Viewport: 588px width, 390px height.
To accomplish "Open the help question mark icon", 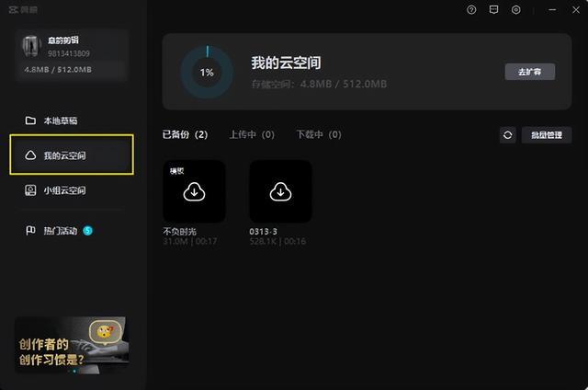I will pyautogui.click(x=471, y=10).
